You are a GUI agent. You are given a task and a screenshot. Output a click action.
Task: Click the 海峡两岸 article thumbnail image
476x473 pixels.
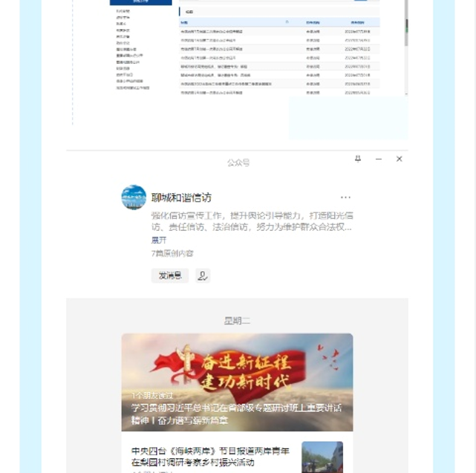pos(322,457)
